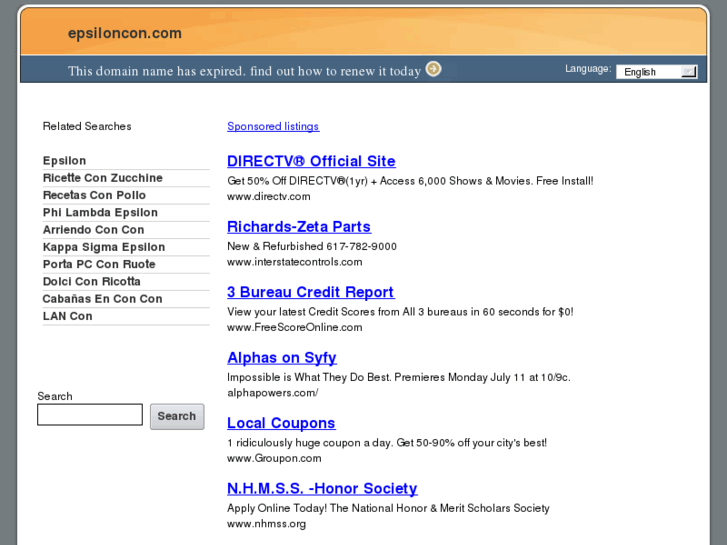Click 'Apply Online Today!' description text
Image resolution: width=727 pixels, height=545 pixels.
(x=388, y=508)
